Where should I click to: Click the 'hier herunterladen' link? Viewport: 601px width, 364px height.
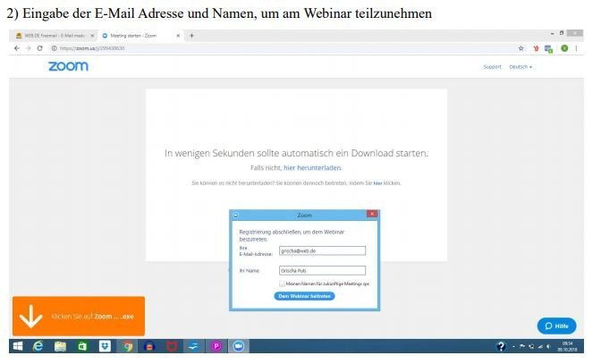tap(312, 168)
